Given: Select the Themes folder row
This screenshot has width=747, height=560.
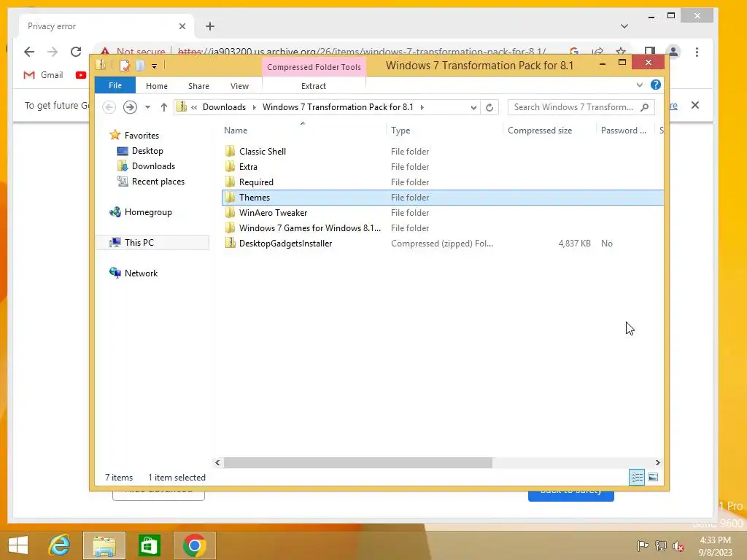Looking at the screenshot, I should coord(443,197).
